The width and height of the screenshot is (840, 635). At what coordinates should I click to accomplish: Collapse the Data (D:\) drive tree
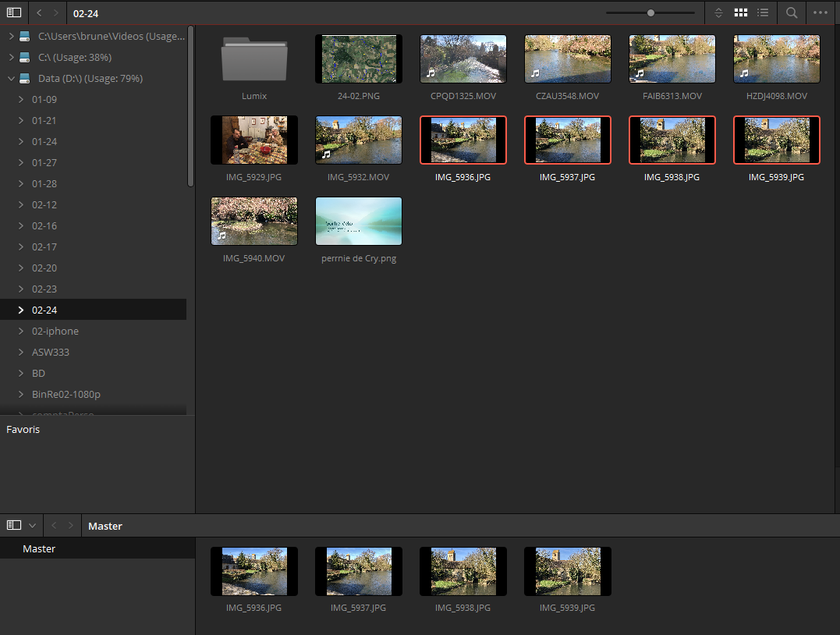10,79
